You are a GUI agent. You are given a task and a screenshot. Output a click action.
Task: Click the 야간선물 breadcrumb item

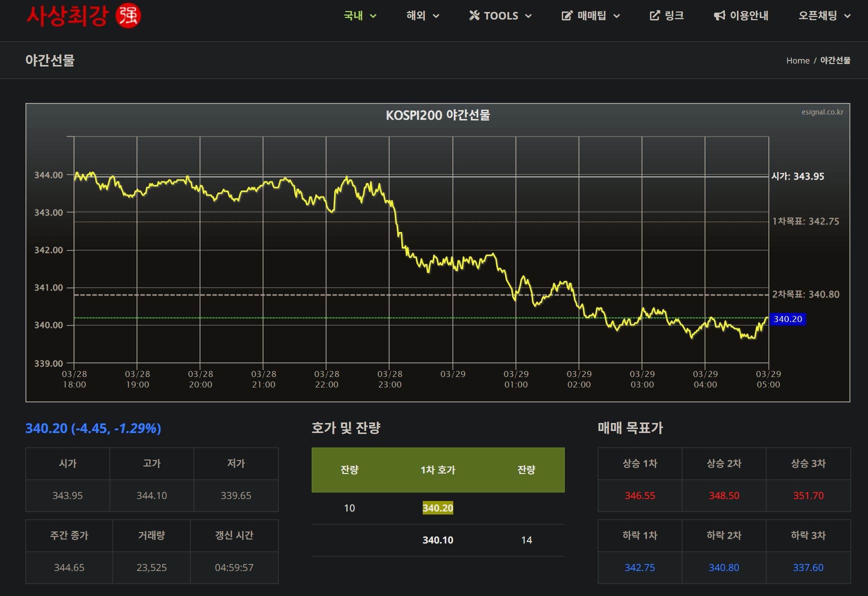tap(835, 60)
